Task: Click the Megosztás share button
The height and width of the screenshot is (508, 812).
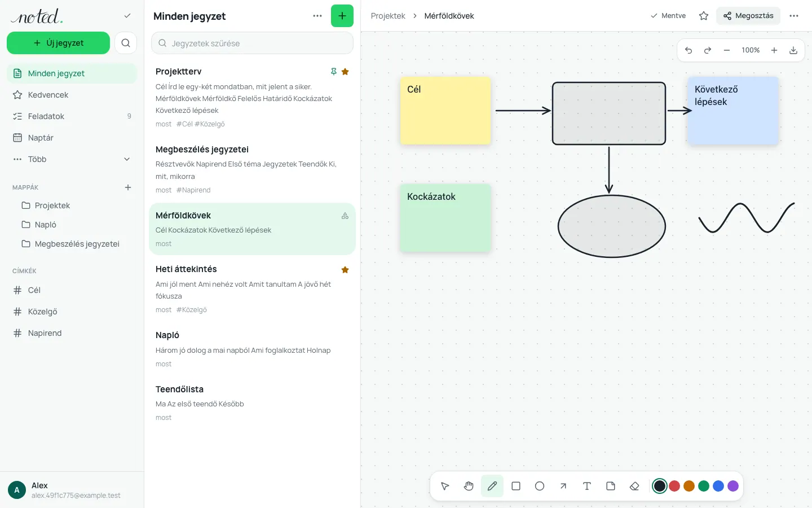Action: click(748, 16)
